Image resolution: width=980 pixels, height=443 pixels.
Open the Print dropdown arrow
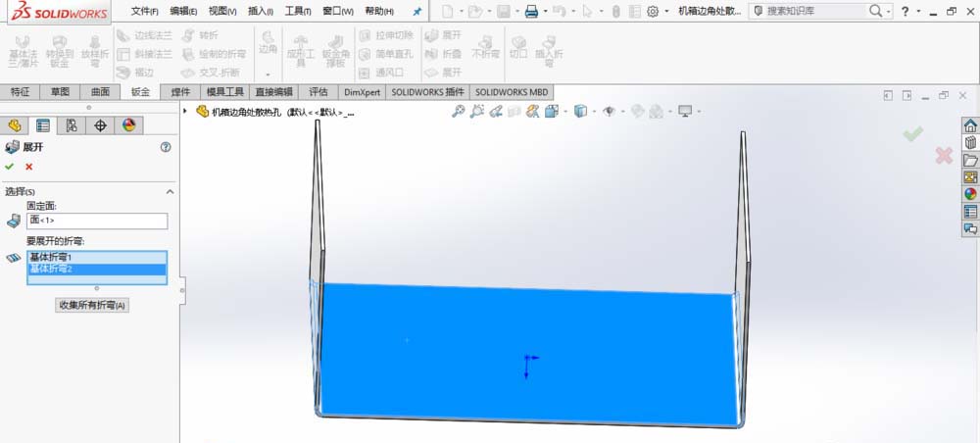point(545,11)
